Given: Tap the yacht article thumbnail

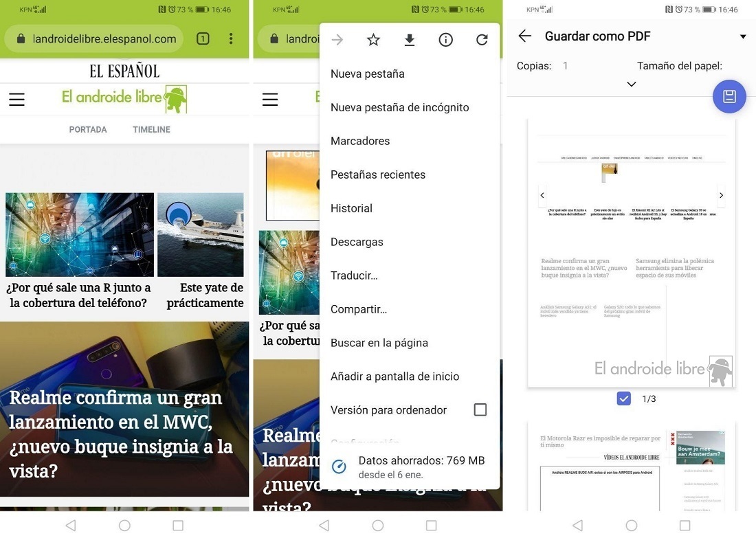Looking at the screenshot, I should click(201, 235).
